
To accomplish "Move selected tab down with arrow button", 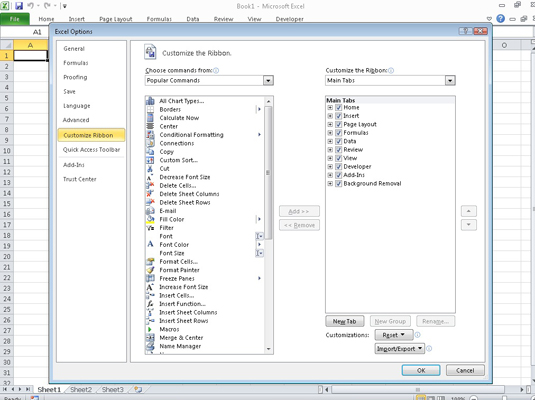I will (468, 225).
